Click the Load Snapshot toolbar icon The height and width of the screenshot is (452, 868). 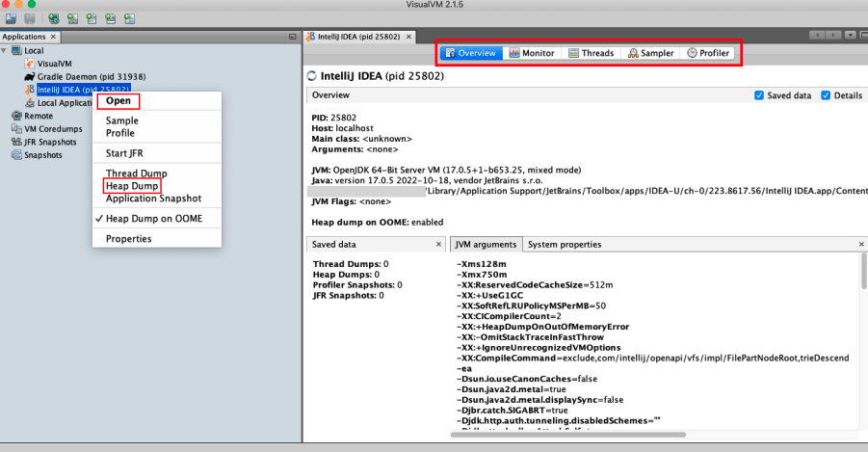[x=11, y=19]
